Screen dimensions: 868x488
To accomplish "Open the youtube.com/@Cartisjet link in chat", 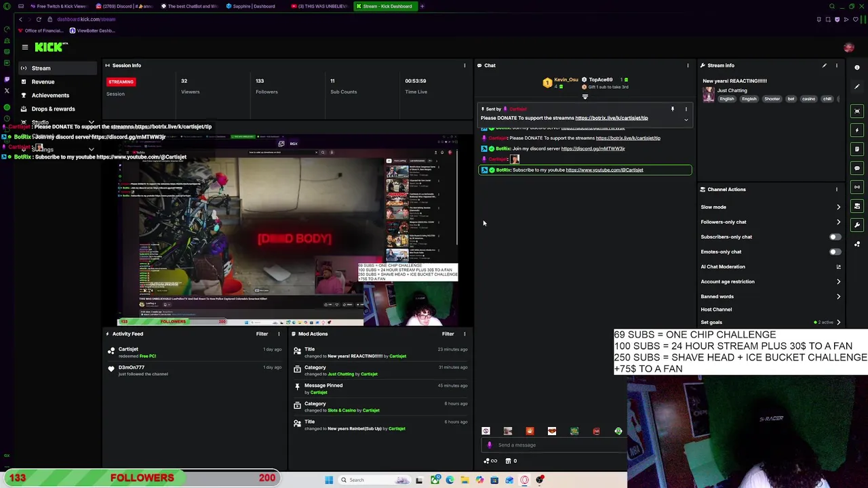I will point(604,170).
